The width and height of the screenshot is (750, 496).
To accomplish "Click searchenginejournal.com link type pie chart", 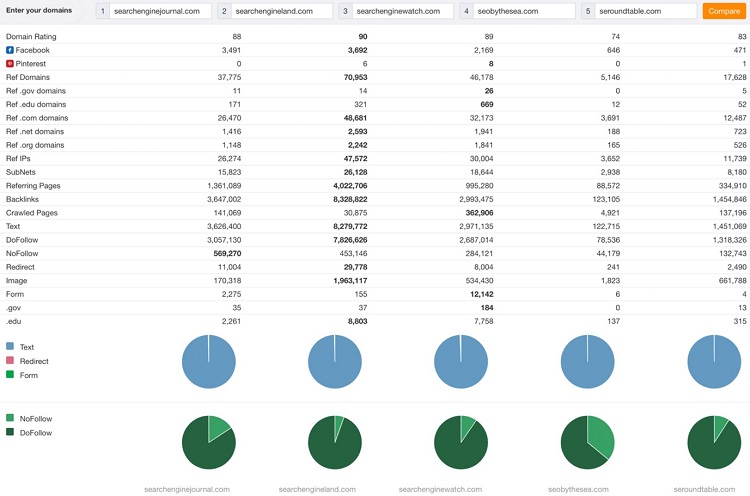I will (x=209, y=362).
